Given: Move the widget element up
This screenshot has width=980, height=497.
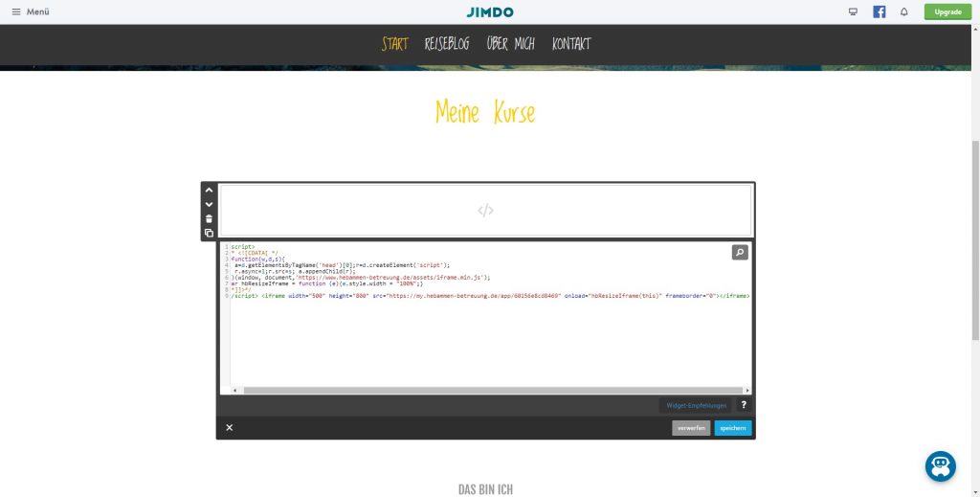Looking at the screenshot, I should click(x=209, y=190).
